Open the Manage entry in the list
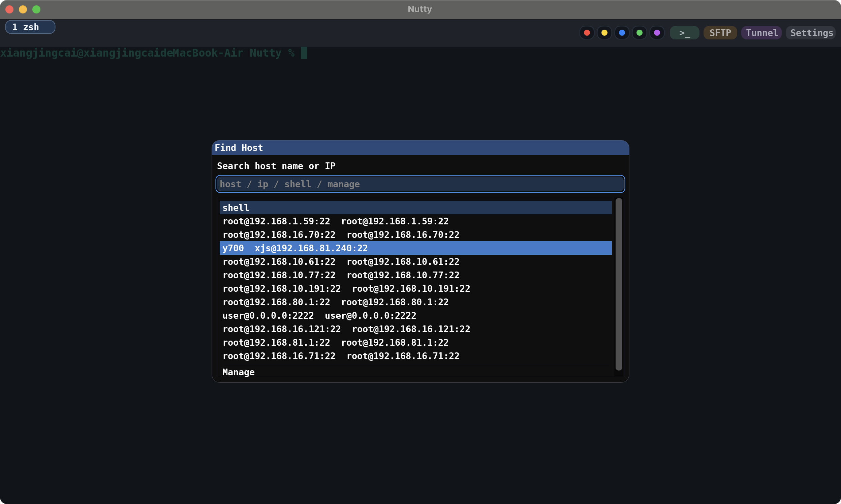841x504 pixels. (415, 372)
